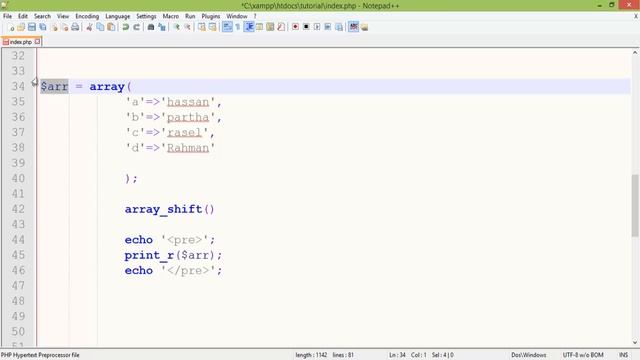Toggle synchronized horizontal scrolling icon

212,27
